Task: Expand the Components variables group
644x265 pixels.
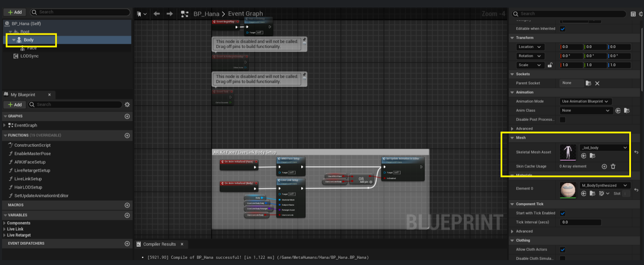Action: (x=4, y=223)
